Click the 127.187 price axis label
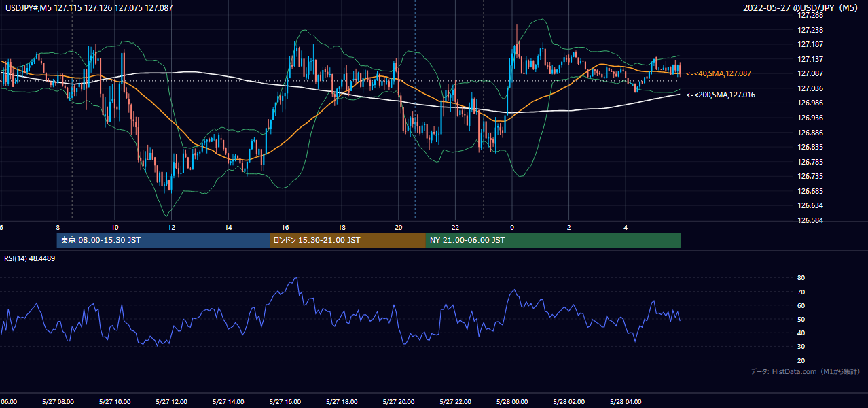Screen dimensions: 868x408 pos(810,44)
